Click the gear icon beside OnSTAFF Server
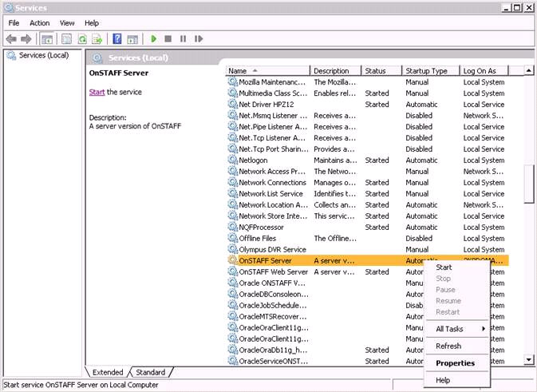The width and height of the screenshot is (537, 392). (x=233, y=260)
